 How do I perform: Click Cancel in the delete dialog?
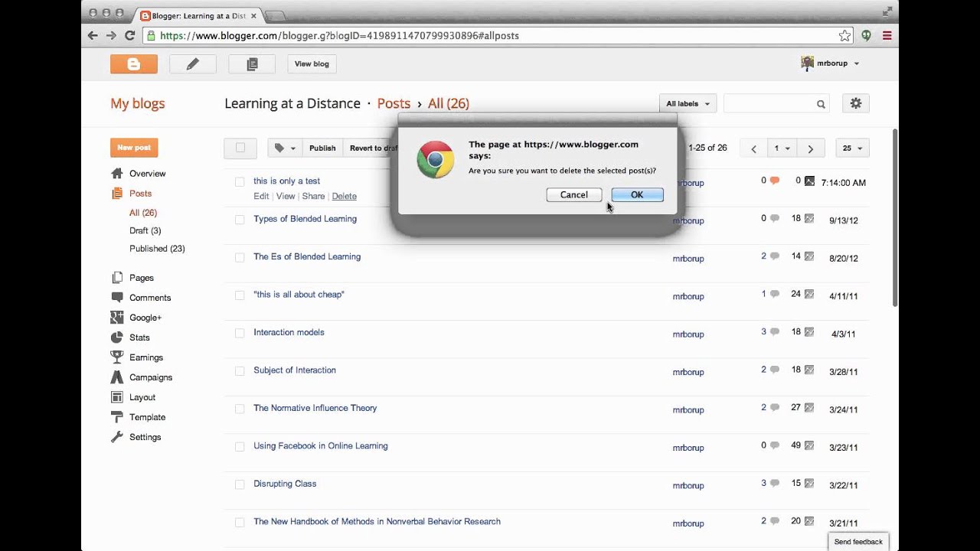click(x=573, y=195)
